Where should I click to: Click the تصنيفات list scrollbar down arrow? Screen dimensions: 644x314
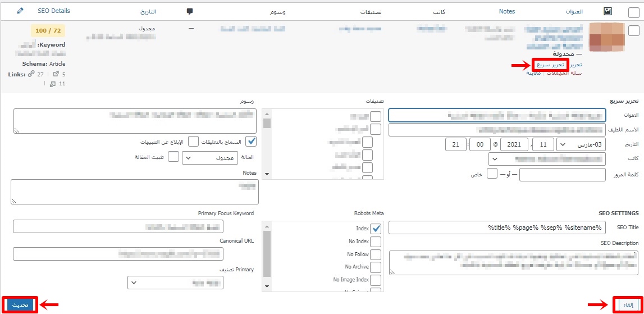click(267, 174)
